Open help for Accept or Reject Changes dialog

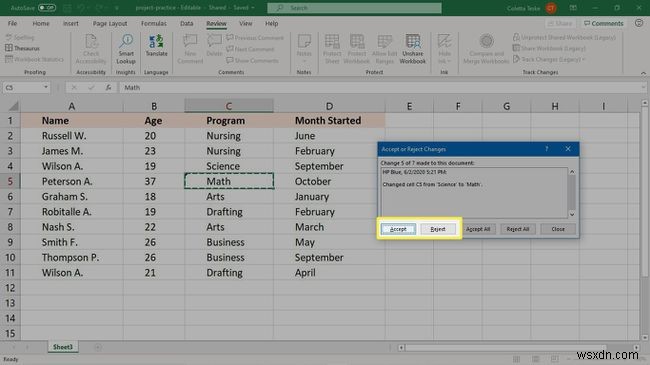pos(546,149)
